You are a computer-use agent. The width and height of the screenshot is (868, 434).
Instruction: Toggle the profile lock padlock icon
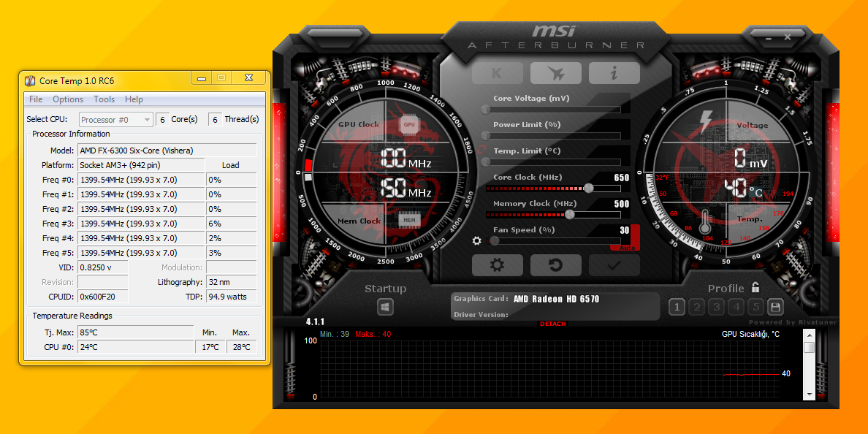coord(755,287)
